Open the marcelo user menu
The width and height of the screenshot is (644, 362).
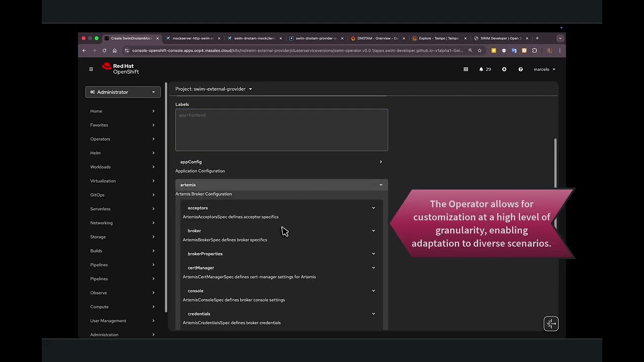point(544,69)
